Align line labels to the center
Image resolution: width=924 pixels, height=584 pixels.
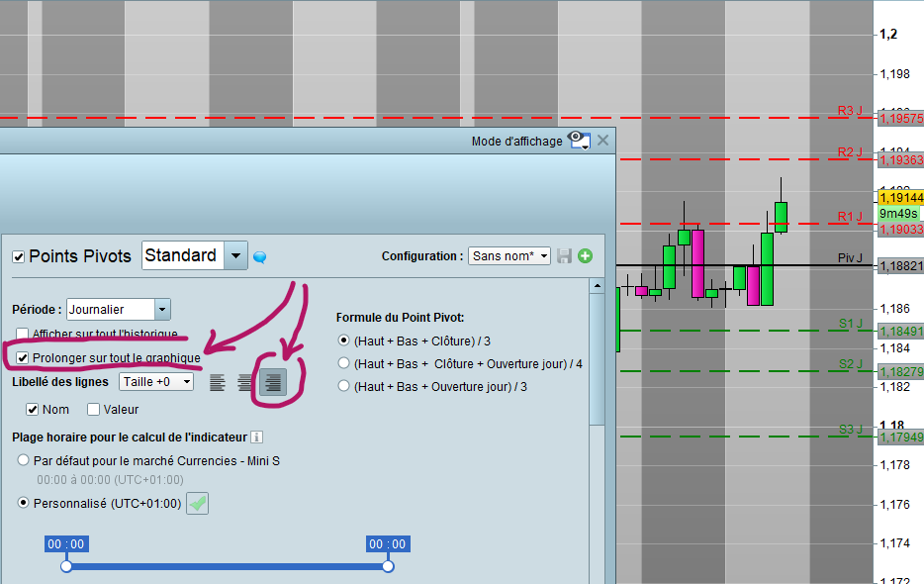(x=244, y=382)
